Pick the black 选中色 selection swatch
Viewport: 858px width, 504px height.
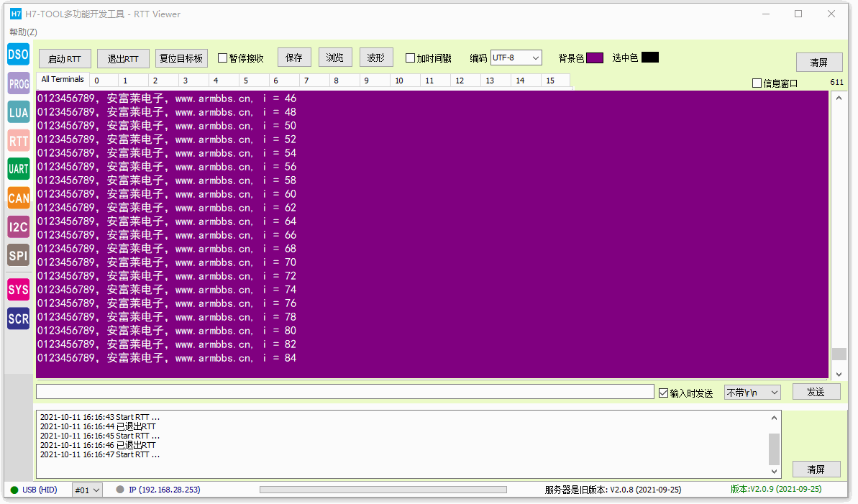(649, 58)
